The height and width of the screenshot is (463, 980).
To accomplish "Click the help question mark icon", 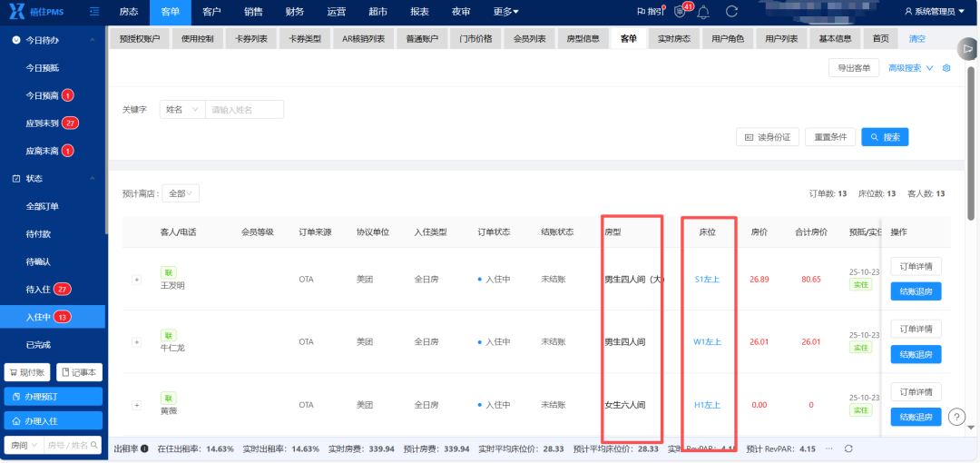I will click(957, 417).
